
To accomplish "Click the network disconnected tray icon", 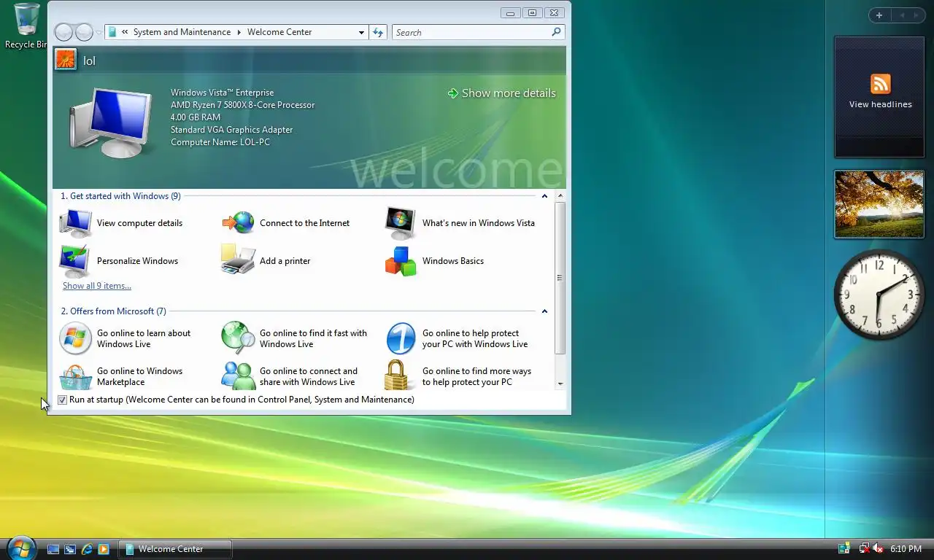I will coord(865,549).
